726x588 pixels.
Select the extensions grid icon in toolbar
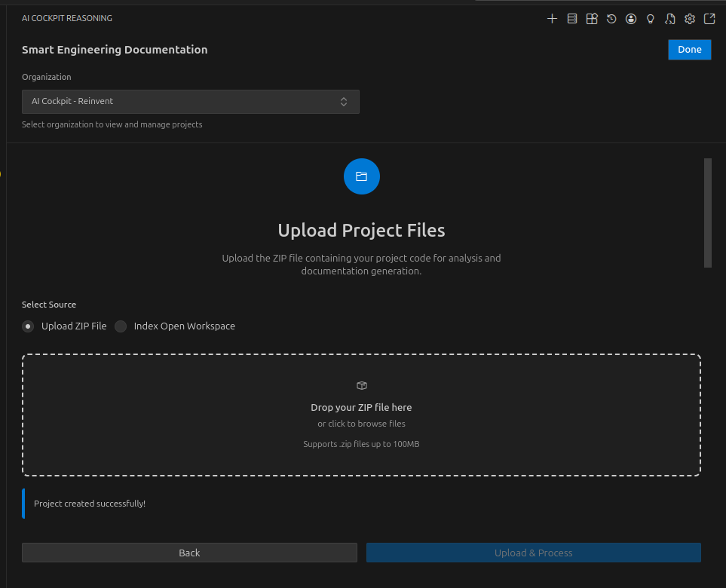(591, 18)
